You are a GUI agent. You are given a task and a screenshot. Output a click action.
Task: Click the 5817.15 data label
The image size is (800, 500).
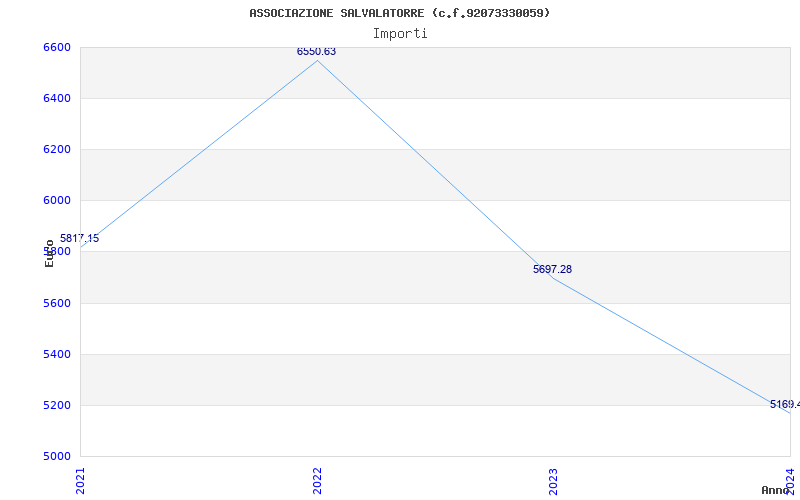point(80,238)
